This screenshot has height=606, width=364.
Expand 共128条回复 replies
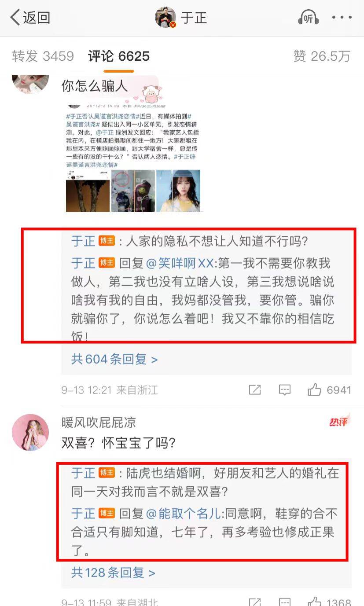point(114,573)
